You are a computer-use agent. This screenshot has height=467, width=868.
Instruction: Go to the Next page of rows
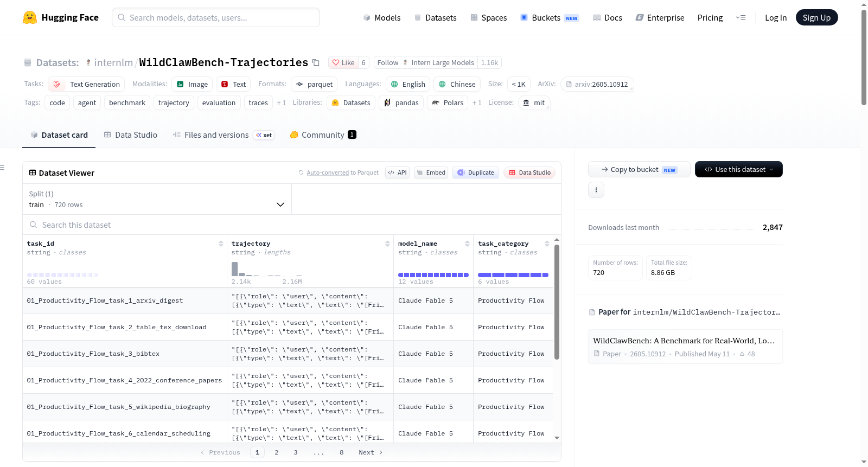click(371, 452)
